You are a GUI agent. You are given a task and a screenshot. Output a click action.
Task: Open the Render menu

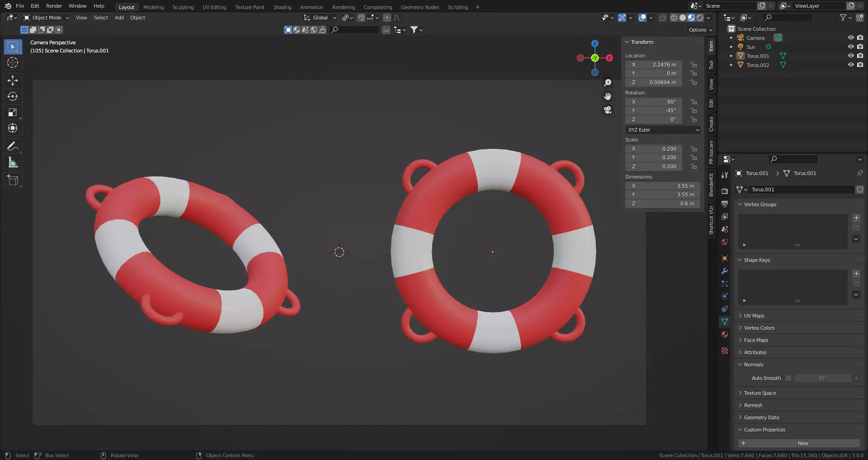(54, 6)
